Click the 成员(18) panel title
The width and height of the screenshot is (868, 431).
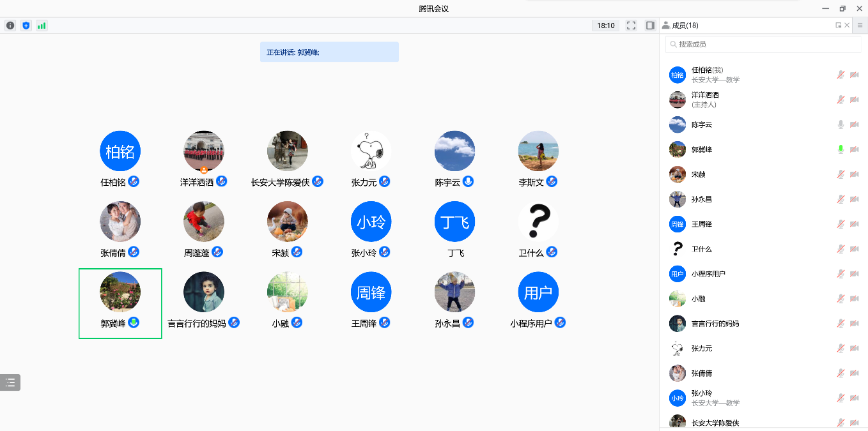[x=685, y=26]
